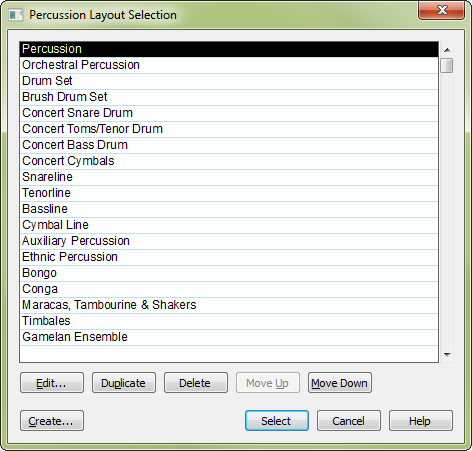
Task: Choose Cymbal Line in the list
Action: tap(229, 225)
